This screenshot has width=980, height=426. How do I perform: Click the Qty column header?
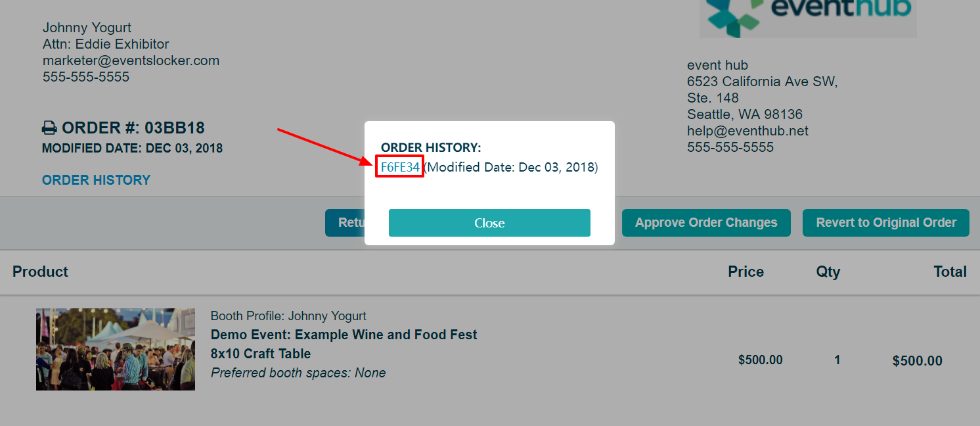pyautogui.click(x=828, y=272)
